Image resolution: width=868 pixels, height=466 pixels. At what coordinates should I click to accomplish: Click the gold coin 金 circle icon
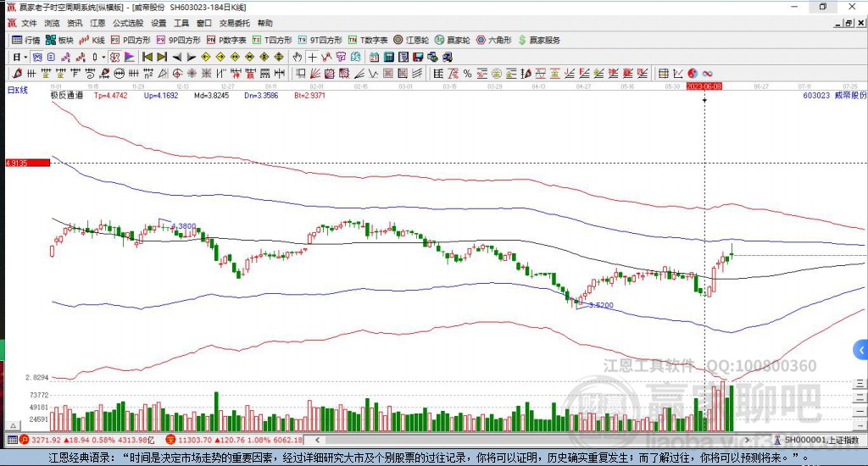pyautogui.click(x=497, y=73)
